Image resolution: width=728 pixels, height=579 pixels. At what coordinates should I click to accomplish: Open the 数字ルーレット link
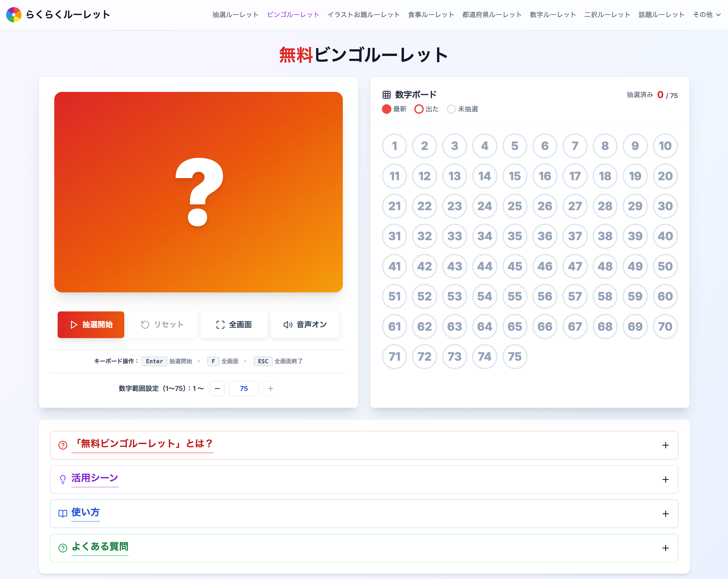tap(553, 15)
